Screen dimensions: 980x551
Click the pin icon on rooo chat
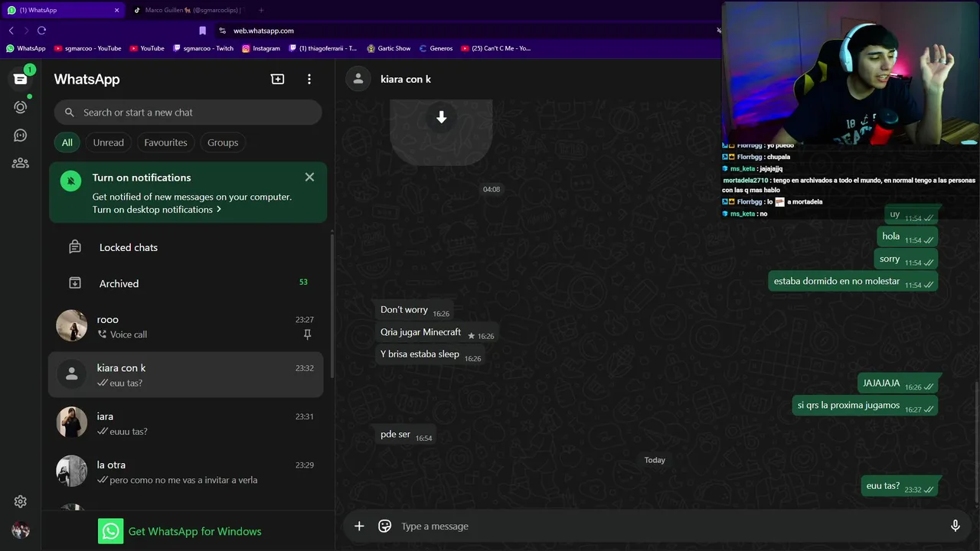pyautogui.click(x=308, y=334)
